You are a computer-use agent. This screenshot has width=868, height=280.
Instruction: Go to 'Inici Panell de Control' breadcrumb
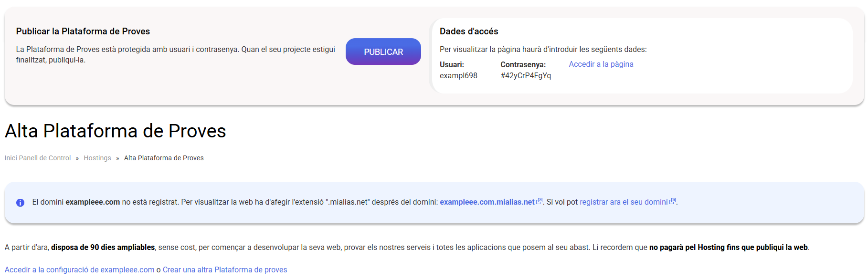coord(38,158)
